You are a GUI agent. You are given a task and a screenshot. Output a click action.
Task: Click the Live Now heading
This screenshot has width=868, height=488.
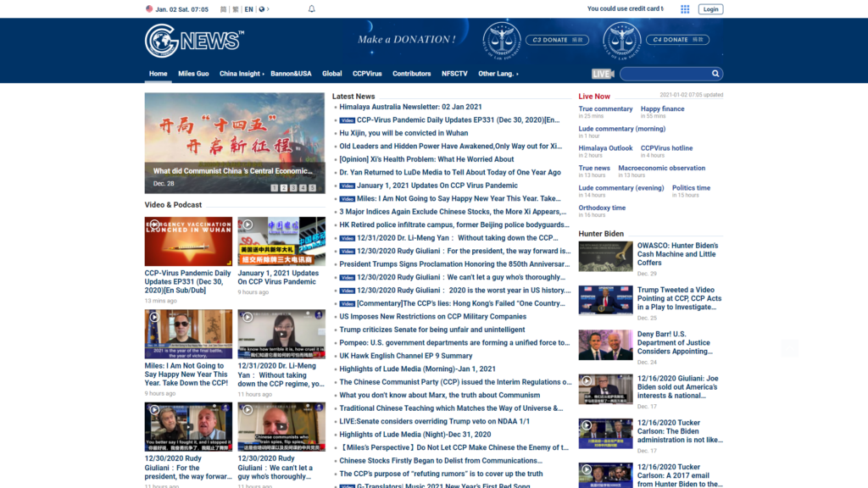click(x=594, y=97)
